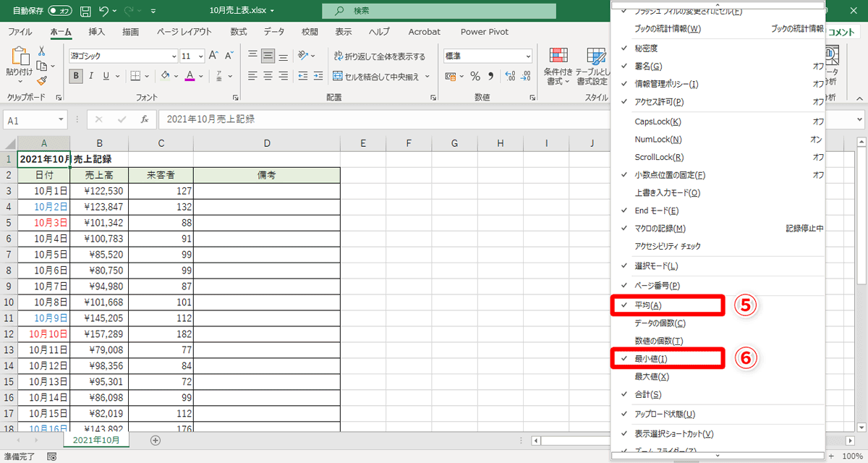The width and height of the screenshot is (868, 463).
Task: Toggle the AutoSave (自動保存) switch
Action: (60, 12)
